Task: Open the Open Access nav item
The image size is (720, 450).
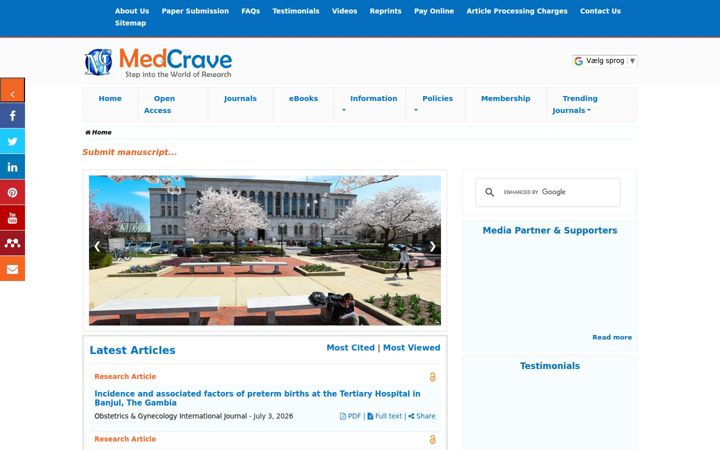Action: [159, 104]
